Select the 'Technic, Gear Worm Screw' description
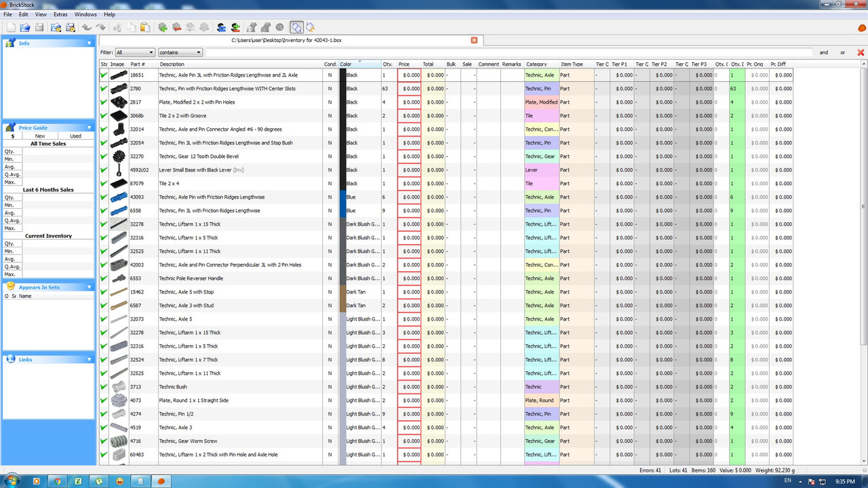 (x=189, y=441)
